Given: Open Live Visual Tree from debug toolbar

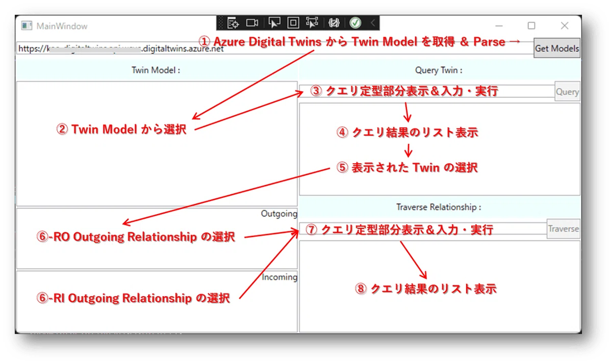Looking at the screenshot, I should coord(234,23).
